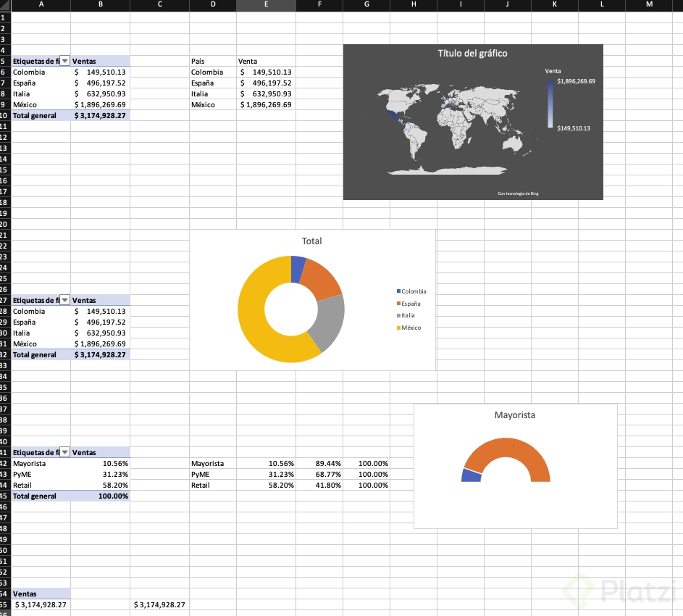Image resolution: width=683 pixels, height=616 pixels.
Task: Open the pivot filter dropdown in row 27
Action: click(x=64, y=300)
